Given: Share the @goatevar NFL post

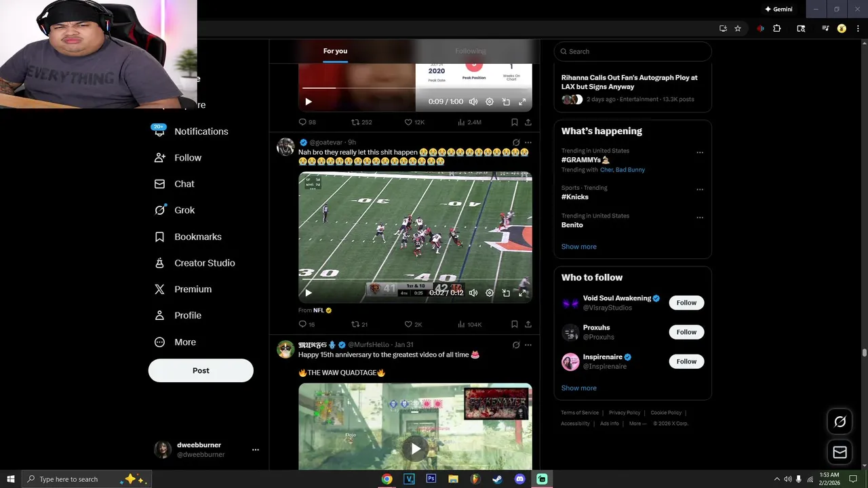Looking at the screenshot, I should (528, 324).
